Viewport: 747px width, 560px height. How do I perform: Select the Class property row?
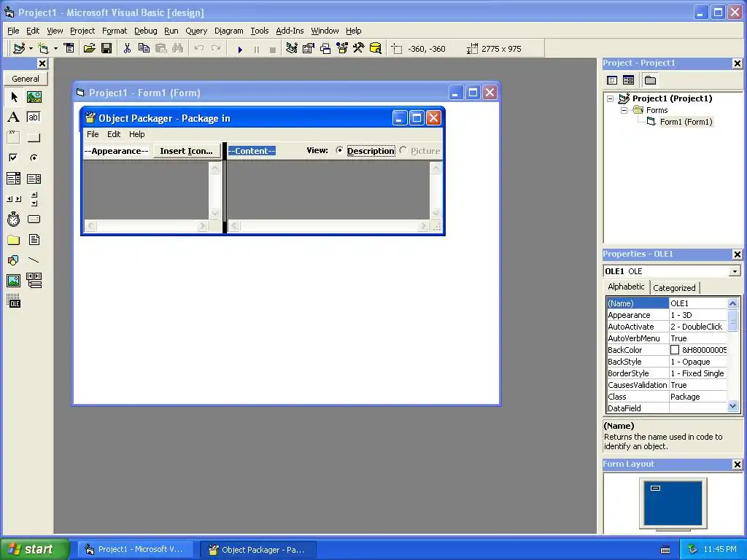(x=667, y=397)
